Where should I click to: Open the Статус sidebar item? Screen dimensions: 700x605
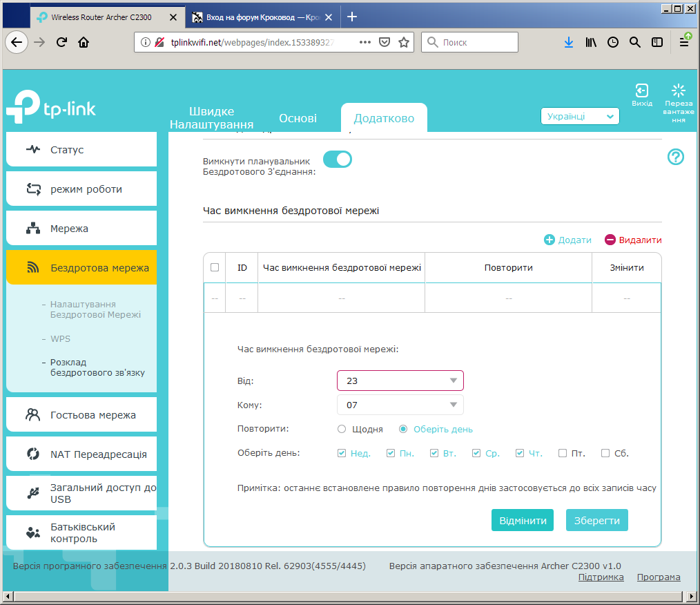[81, 150]
